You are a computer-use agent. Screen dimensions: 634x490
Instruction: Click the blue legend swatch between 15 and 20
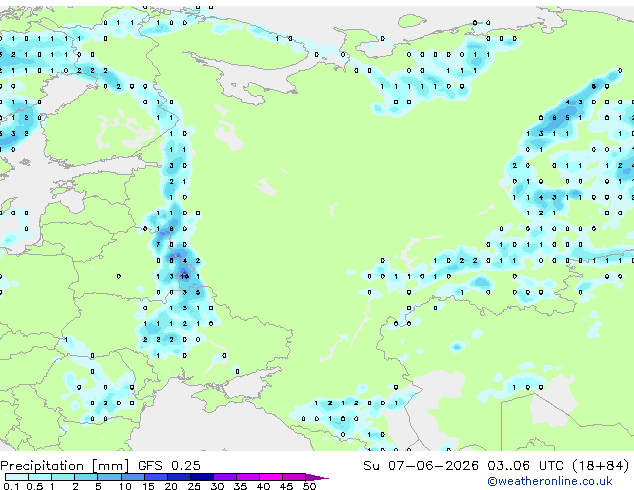tap(156, 477)
